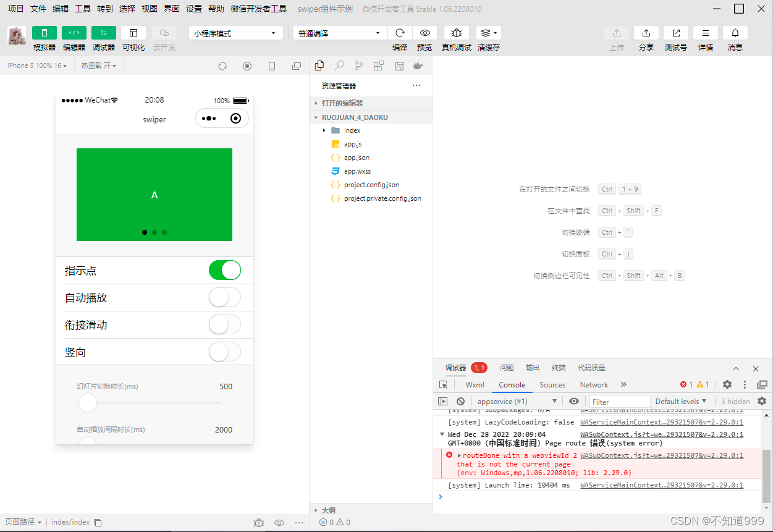Click the console Filter input field
This screenshot has width=773, height=532.
point(620,401)
